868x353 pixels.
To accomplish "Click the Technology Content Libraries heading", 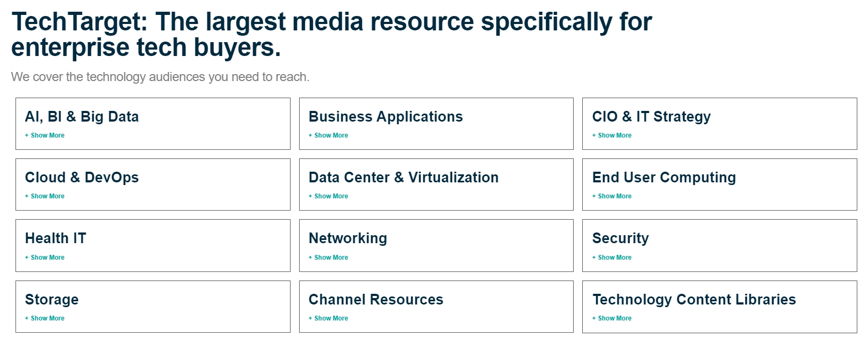I will [694, 300].
